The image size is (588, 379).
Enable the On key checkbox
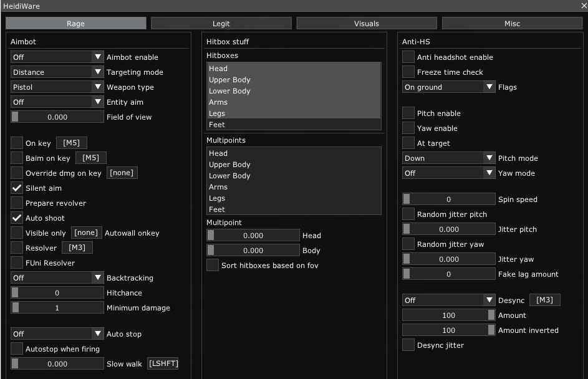coord(16,143)
